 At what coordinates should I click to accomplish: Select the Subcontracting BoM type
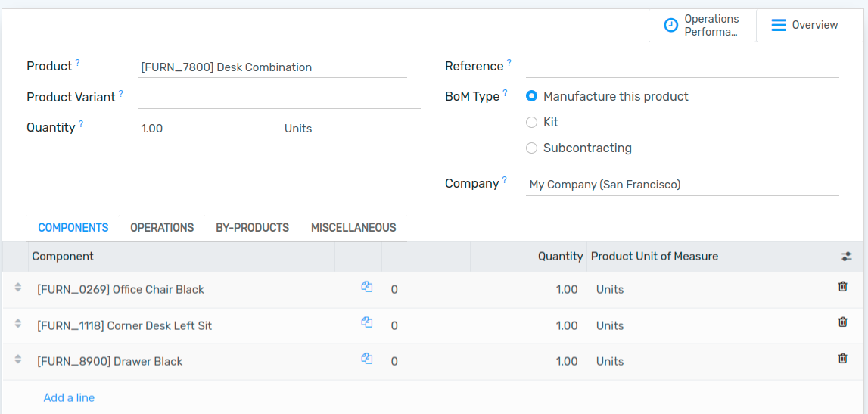(531, 148)
